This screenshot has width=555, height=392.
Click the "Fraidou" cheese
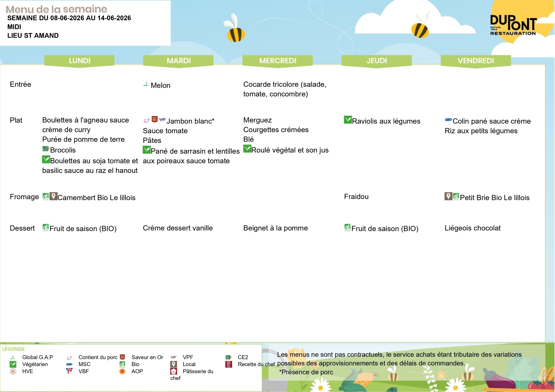tap(356, 197)
